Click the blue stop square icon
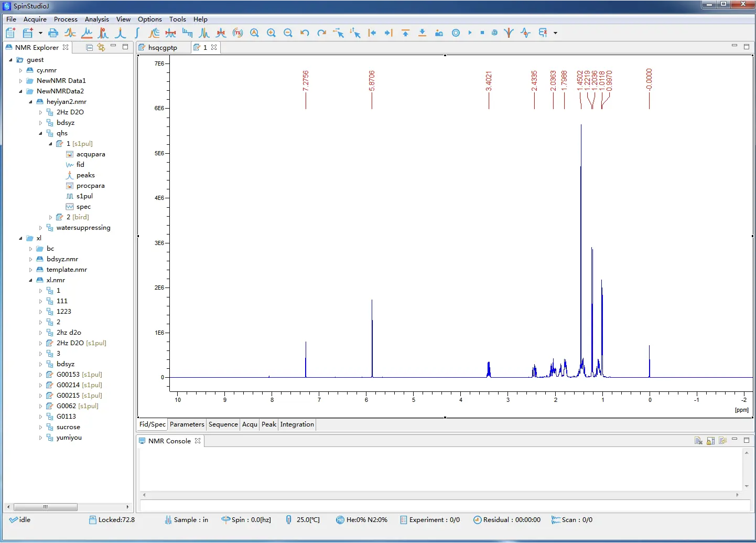Viewport: 756px width, 543px height. (482, 33)
